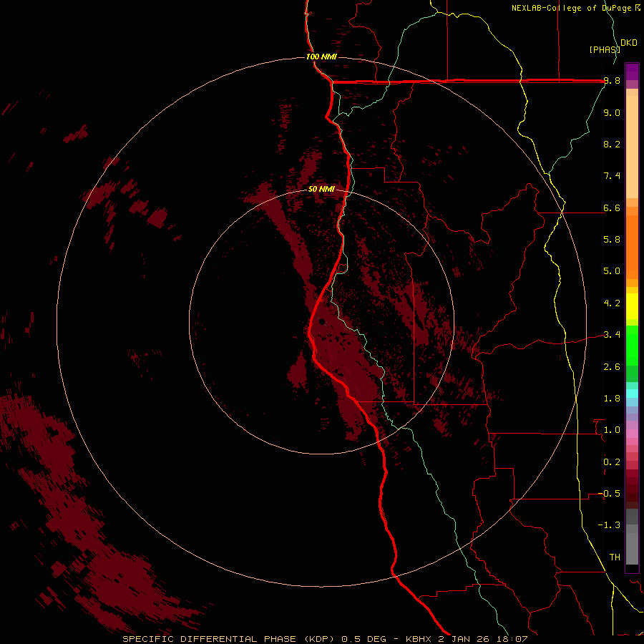Click the radar site dot at map center
The image size is (644, 644).
(x=322, y=322)
